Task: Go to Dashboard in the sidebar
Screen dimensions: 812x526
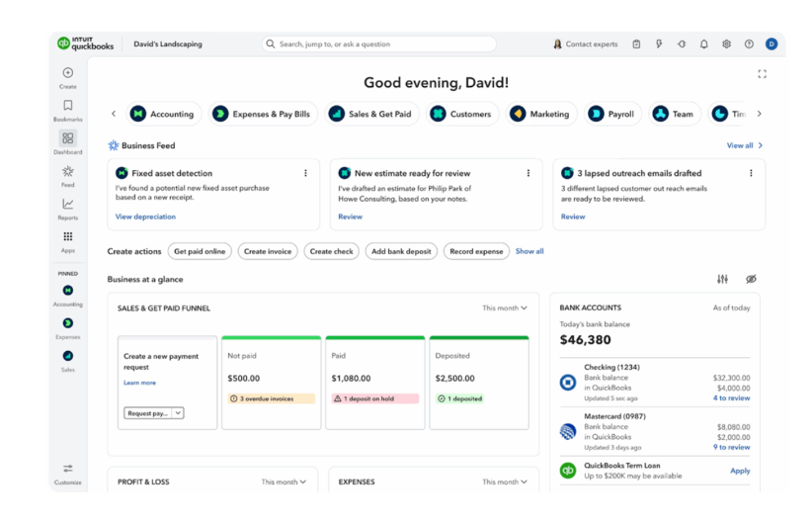Action: 68,143
